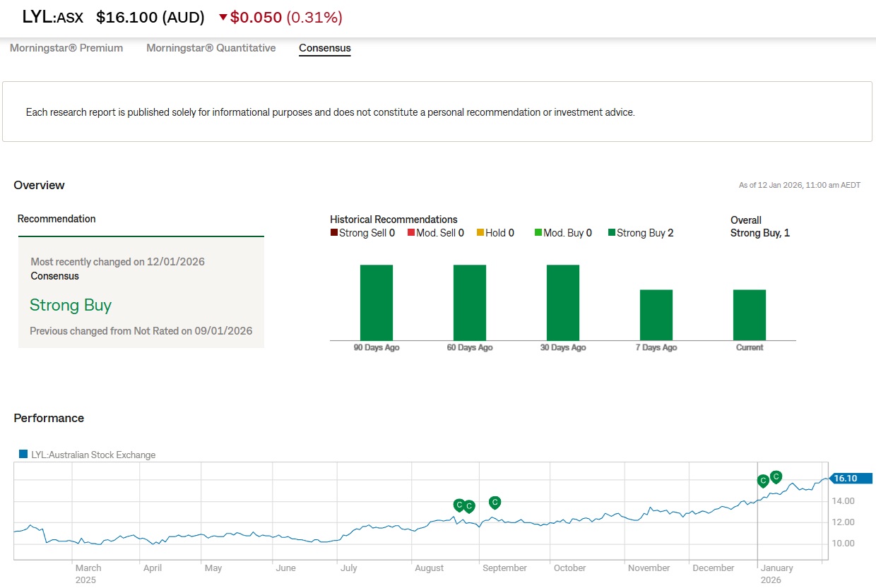Click the Hold legend swatch
The height and width of the screenshot is (588, 876).
[x=480, y=233]
